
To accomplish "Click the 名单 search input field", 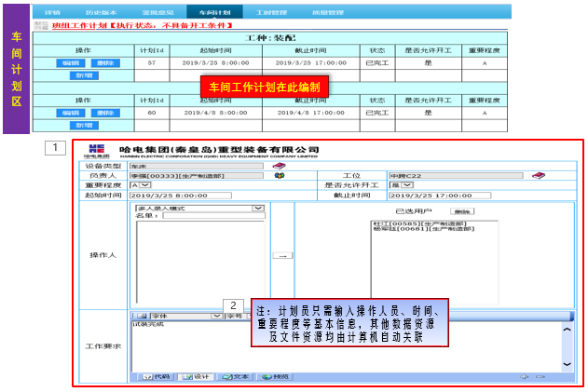I will tap(212, 216).
